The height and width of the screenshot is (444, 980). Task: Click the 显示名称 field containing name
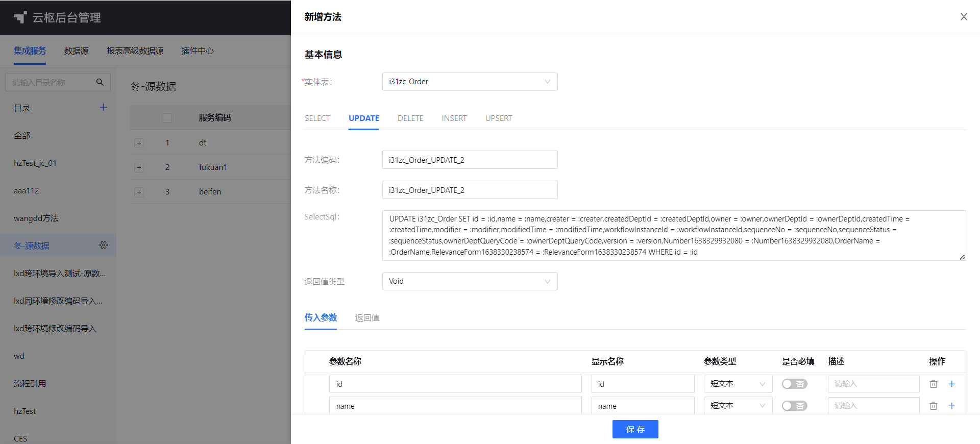643,406
